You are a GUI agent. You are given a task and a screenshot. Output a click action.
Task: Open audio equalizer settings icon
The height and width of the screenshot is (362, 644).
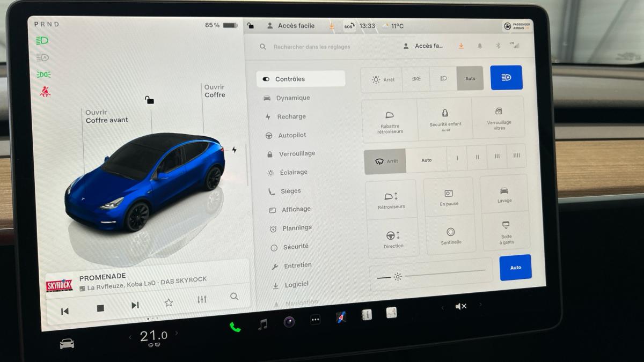[x=202, y=300]
